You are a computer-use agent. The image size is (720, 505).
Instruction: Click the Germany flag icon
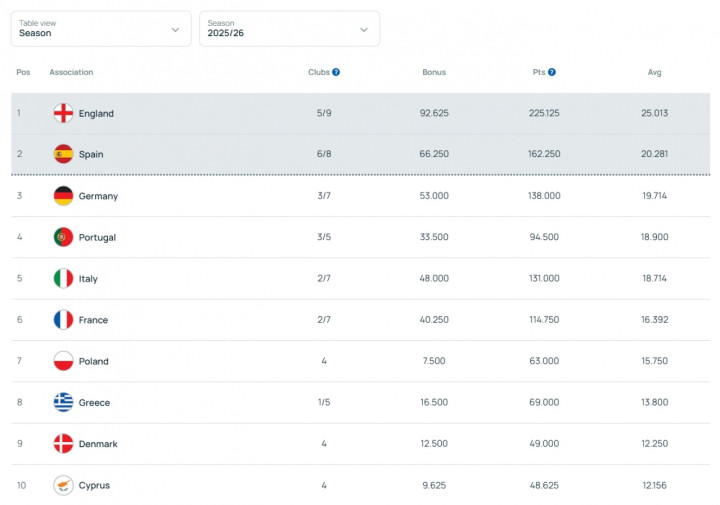(63, 196)
